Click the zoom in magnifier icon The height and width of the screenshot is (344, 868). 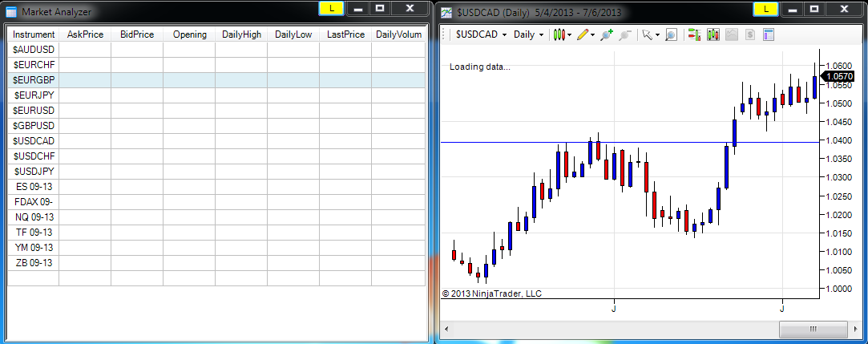tap(608, 34)
